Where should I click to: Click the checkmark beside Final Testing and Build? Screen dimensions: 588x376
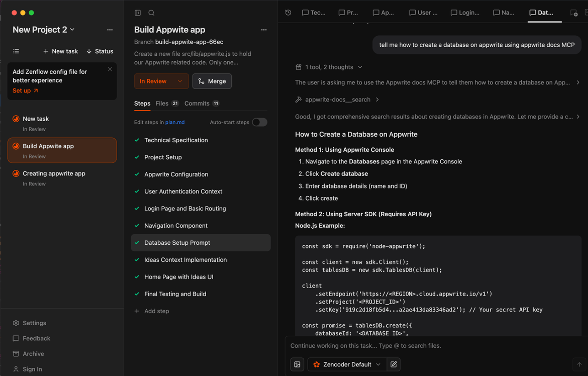pos(137,294)
